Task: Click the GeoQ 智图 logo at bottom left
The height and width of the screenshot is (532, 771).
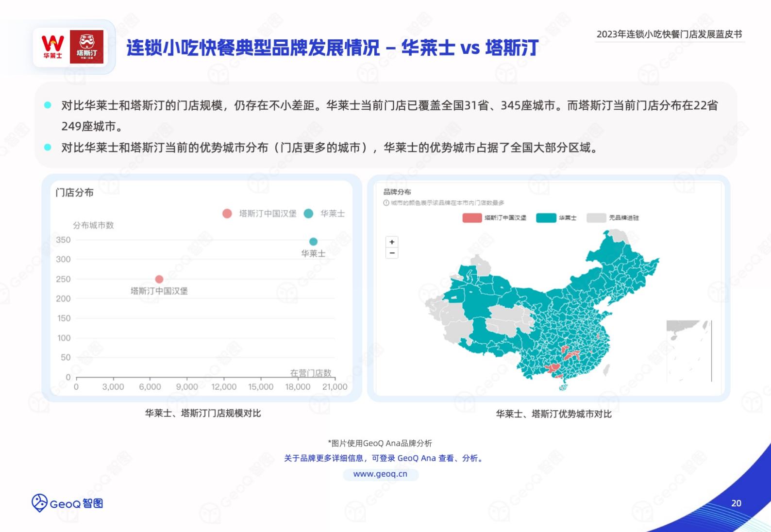Action: pyautogui.click(x=67, y=503)
